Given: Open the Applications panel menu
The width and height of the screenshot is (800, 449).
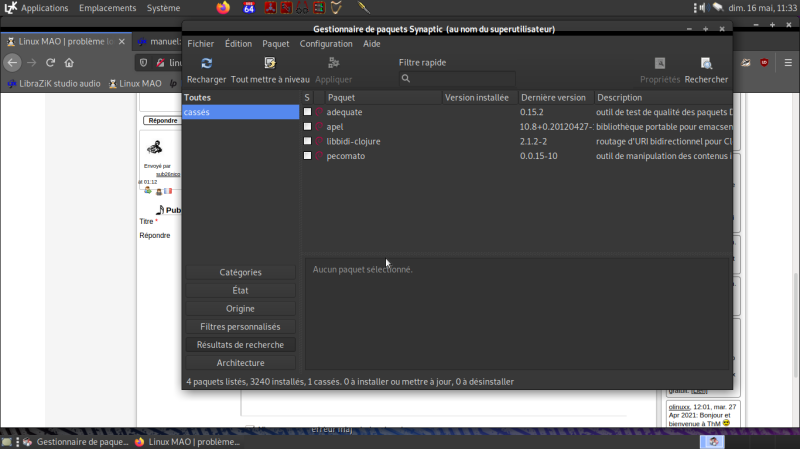Looking at the screenshot, I should click(x=44, y=8).
